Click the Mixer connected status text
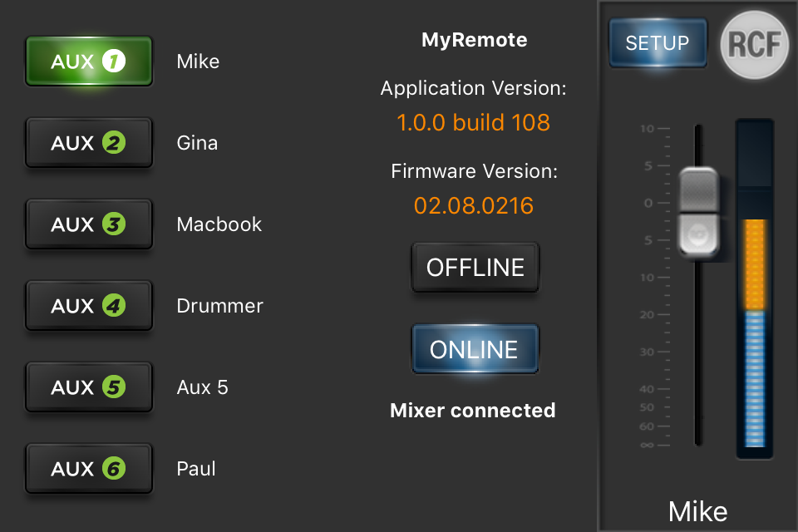Image resolution: width=798 pixels, height=532 pixels. coord(472,410)
